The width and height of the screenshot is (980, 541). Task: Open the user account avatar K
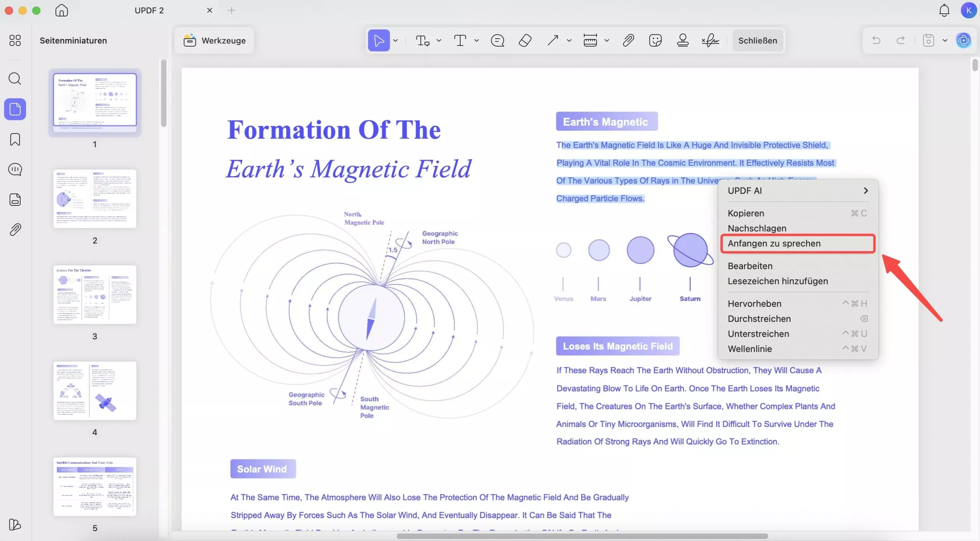(x=968, y=10)
